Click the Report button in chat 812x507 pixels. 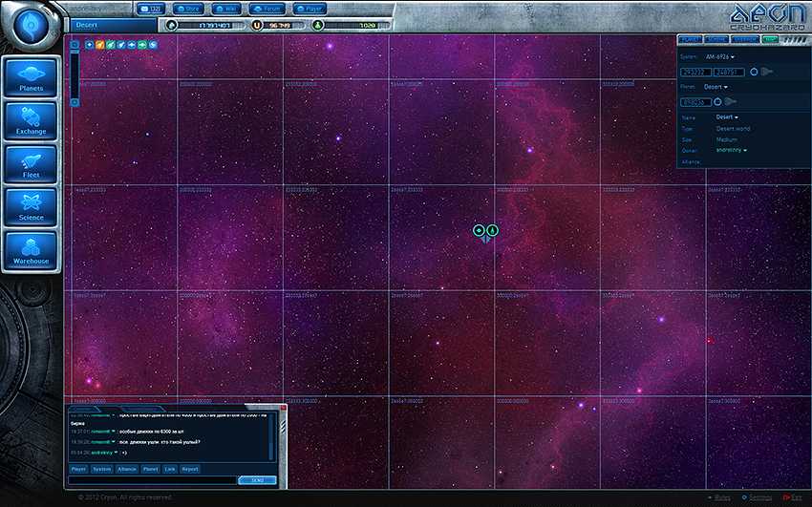[189, 469]
